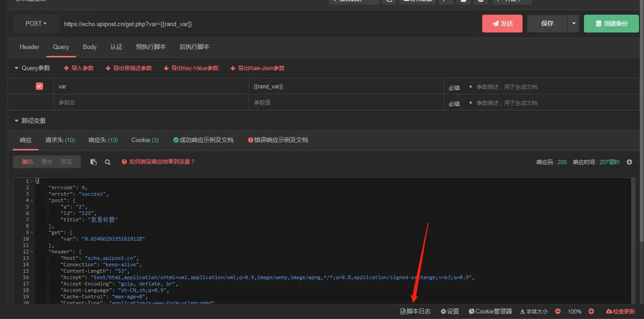Open 设置 gear in status bar

450,311
